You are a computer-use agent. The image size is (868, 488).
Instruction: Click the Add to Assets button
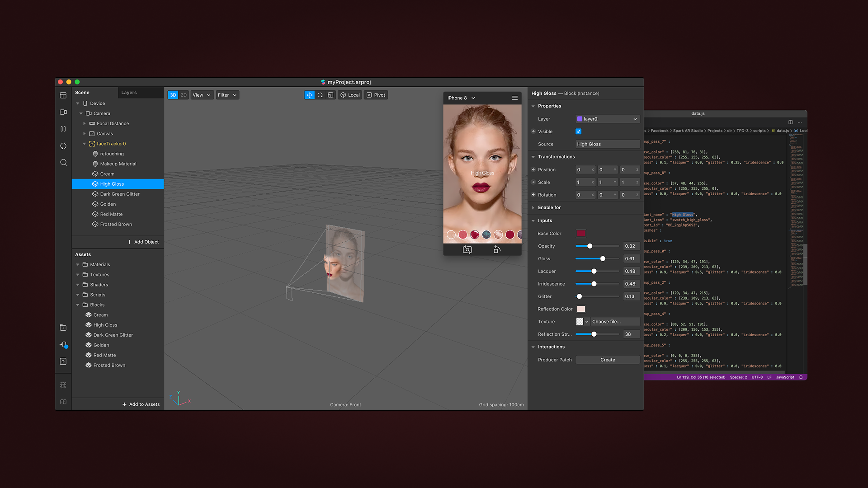(141, 404)
